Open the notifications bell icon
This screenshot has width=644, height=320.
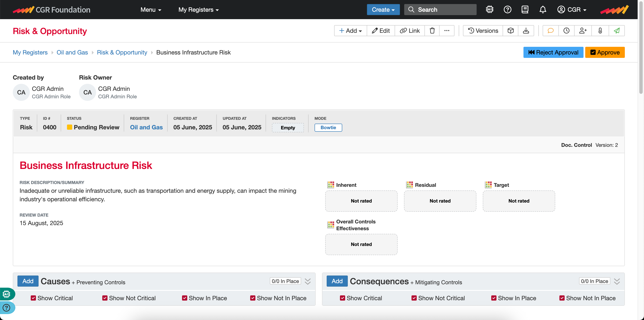pyautogui.click(x=543, y=10)
